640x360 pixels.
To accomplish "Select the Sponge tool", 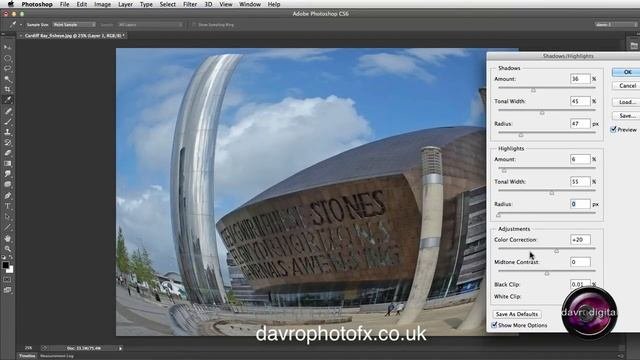I will pyautogui.click(x=7, y=185).
